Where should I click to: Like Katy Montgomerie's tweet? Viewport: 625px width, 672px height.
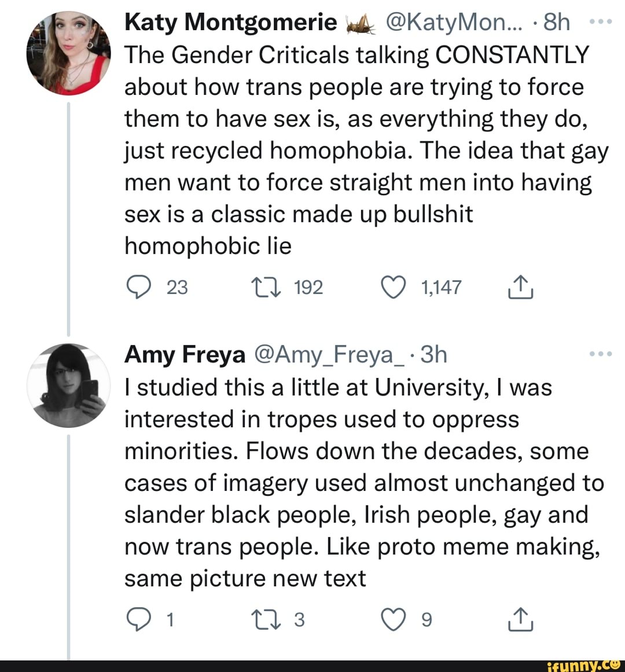[x=394, y=288]
